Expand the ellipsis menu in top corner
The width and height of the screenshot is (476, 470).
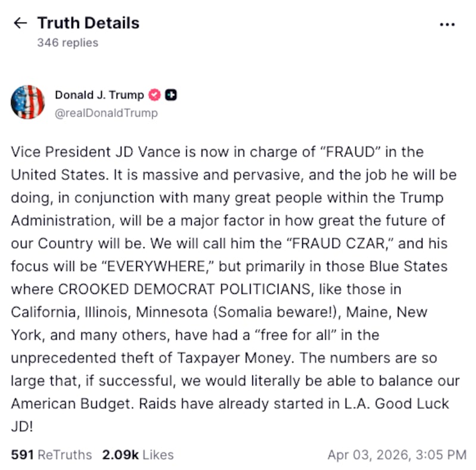pos(446,24)
